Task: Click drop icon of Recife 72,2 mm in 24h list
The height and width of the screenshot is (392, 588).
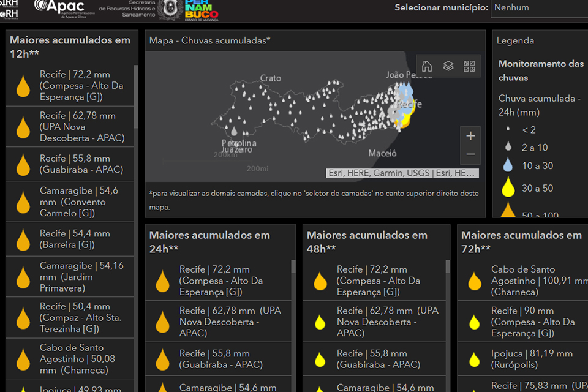Action: (163, 281)
